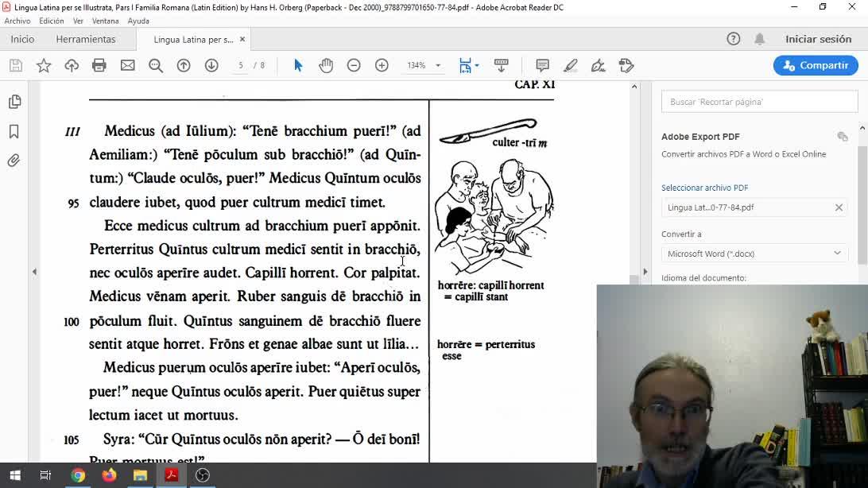This screenshot has width=868, height=488.
Task: Zoom out with the minus button
Action: pos(354,65)
